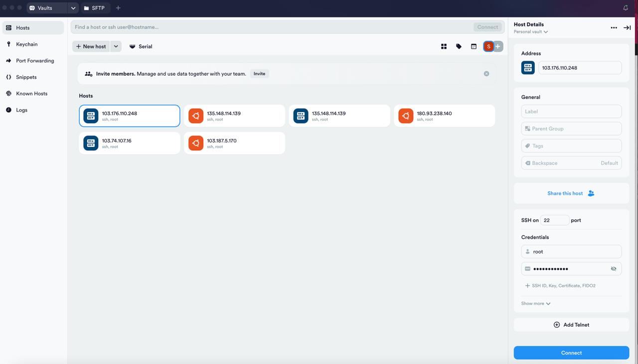Click the Invite button
This screenshot has width=638, height=364.
pos(259,74)
